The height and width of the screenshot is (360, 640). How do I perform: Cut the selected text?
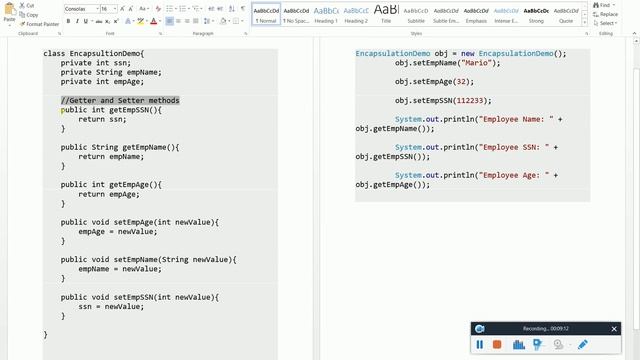pos(27,5)
